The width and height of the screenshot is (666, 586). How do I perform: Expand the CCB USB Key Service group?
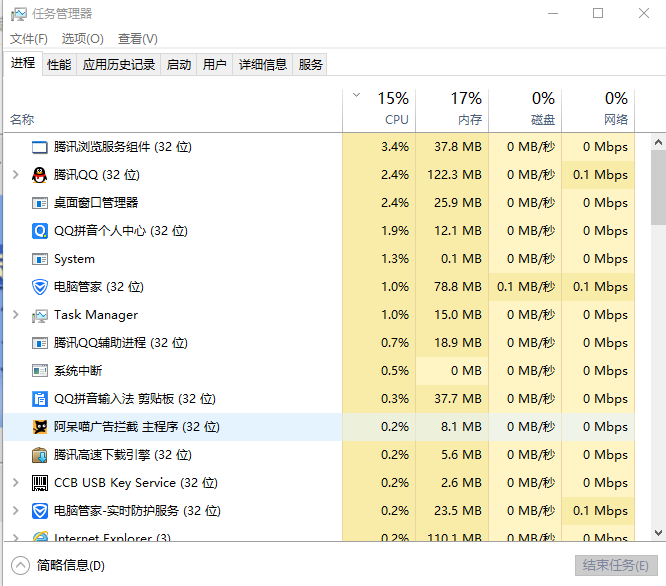pyautogui.click(x=16, y=483)
